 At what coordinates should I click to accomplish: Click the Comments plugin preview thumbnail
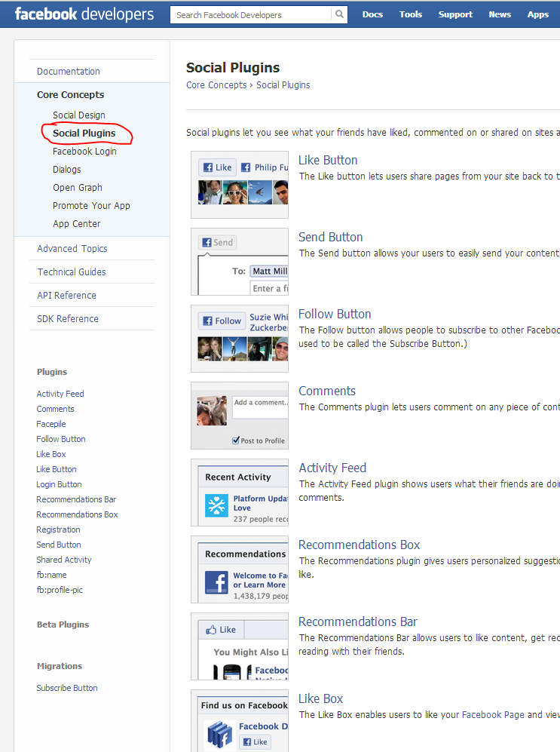tap(240, 416)
